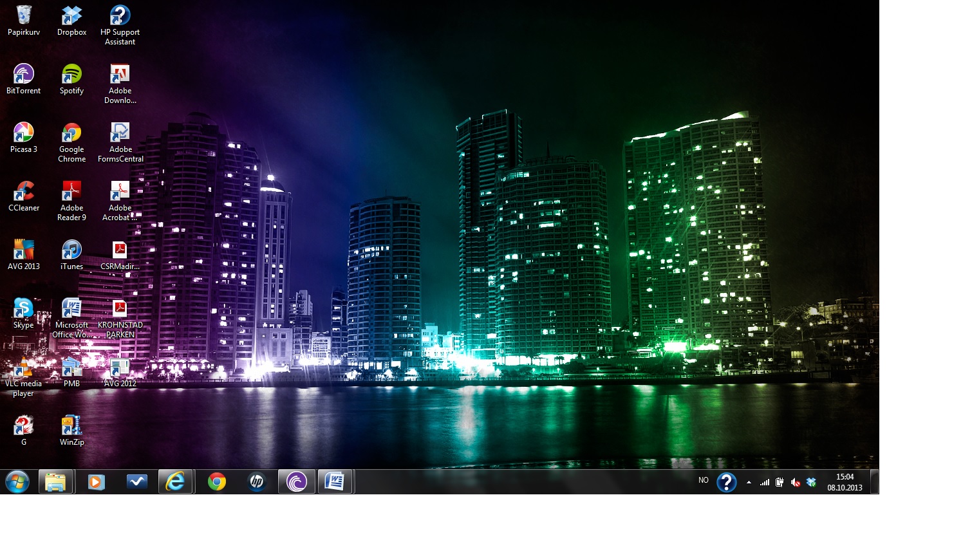The width and height of the screenshot is (972, 560).
Task: Select the iTunes desktop shortcut
Action: tap(71, 255)
